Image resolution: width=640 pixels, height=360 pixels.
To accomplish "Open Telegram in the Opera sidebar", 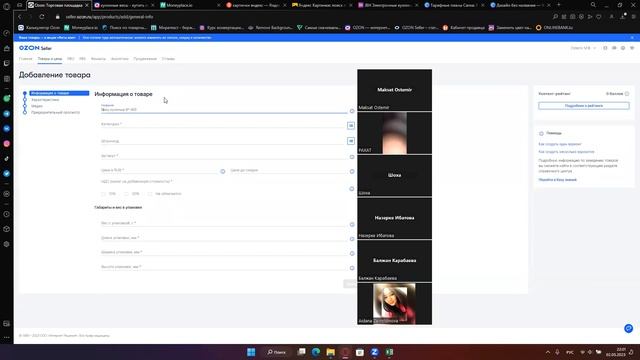I will 7,114.
